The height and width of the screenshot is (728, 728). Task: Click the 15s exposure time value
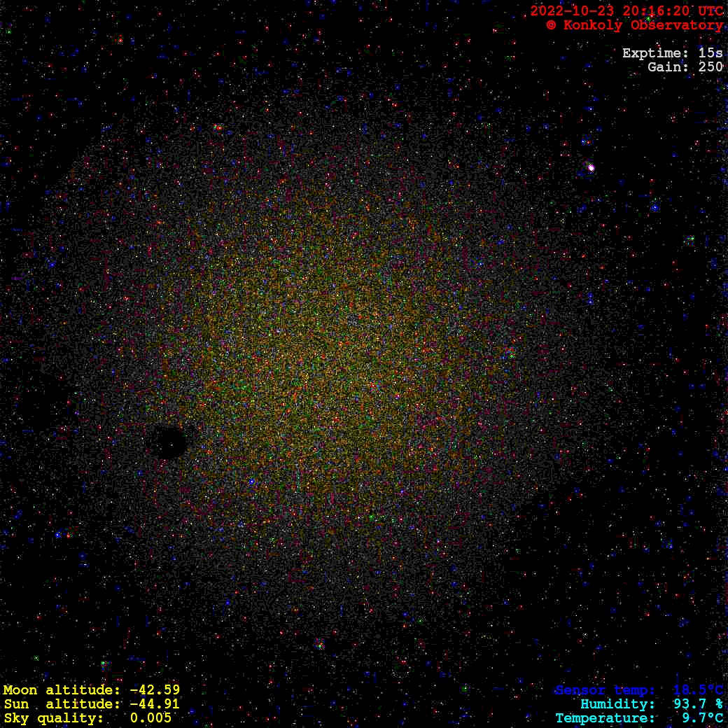point(710,53)
